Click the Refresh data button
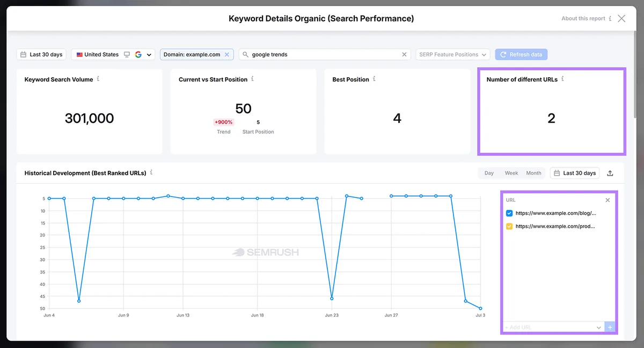 coord(521,54)
